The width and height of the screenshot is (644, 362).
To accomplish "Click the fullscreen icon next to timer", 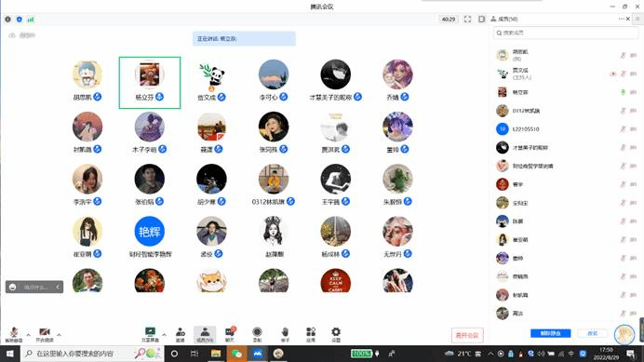I will point(467,19).
